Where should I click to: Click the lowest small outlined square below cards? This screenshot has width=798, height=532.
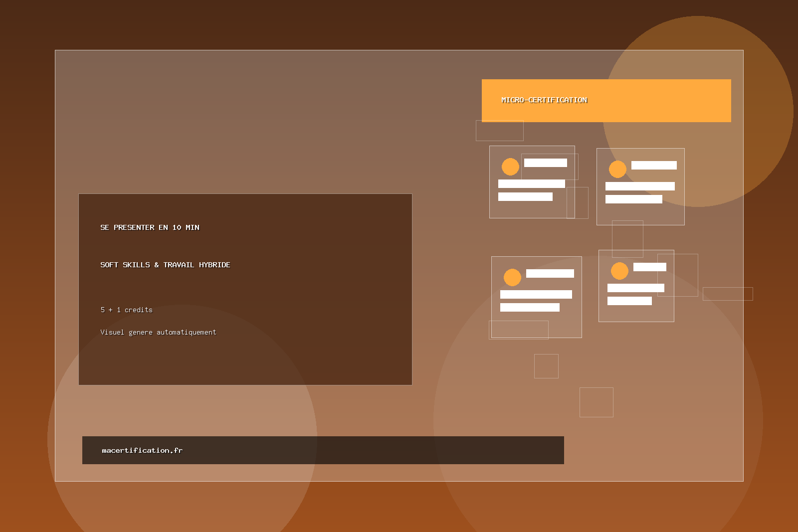pos(596,402)
